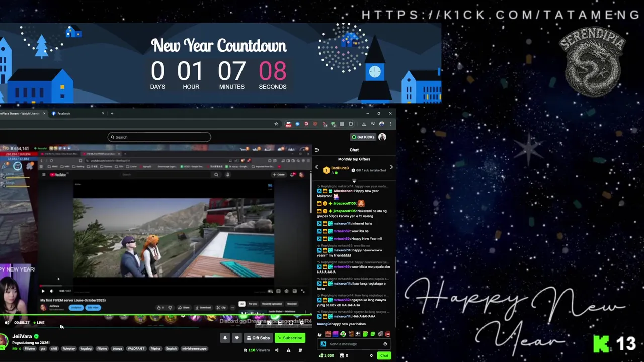The width and height of the screenshot is (644, 362).
Task: Select the Roleplay stream tag
Action: (68, 349)
